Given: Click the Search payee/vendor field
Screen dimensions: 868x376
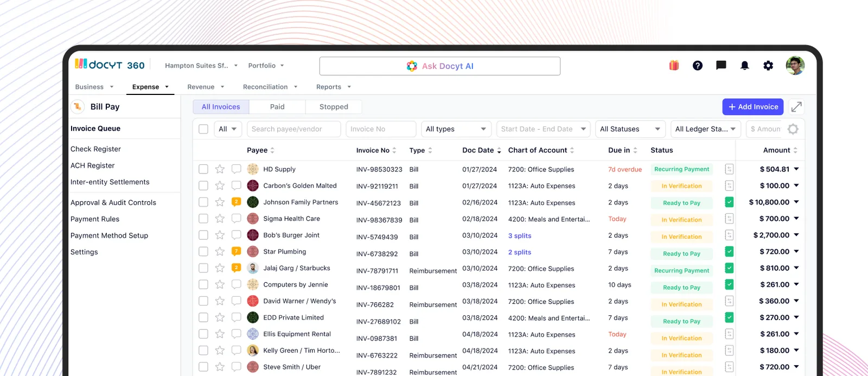Looking at the screenshot, I should pyautogui.click(x=294, y=129).
